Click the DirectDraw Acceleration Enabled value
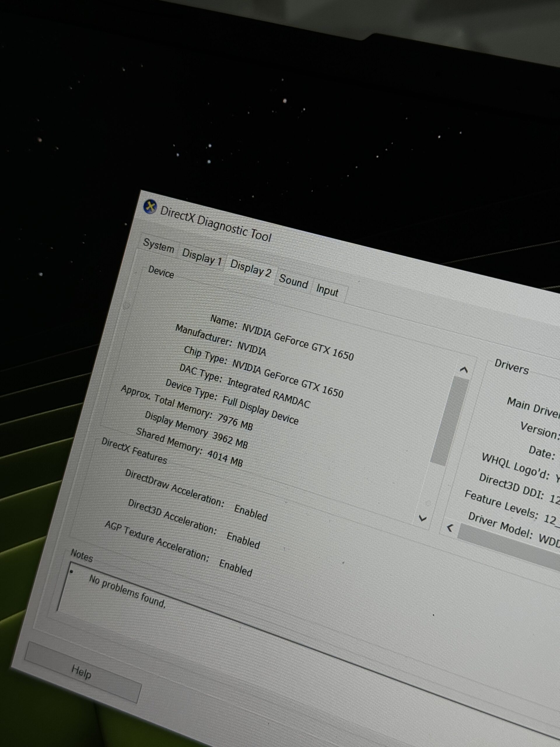This screenshot has width=560, height=747. point(251,513)
